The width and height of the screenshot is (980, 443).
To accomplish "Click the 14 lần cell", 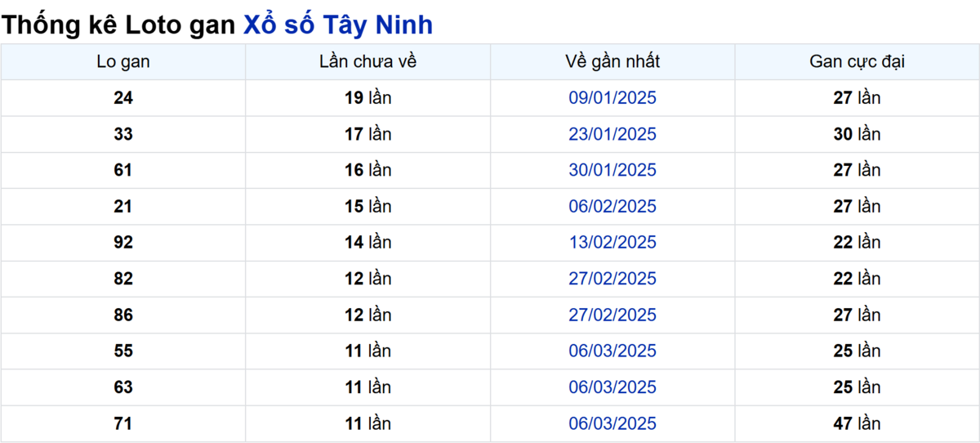I will pyautogui.click(x=368, y=243).
